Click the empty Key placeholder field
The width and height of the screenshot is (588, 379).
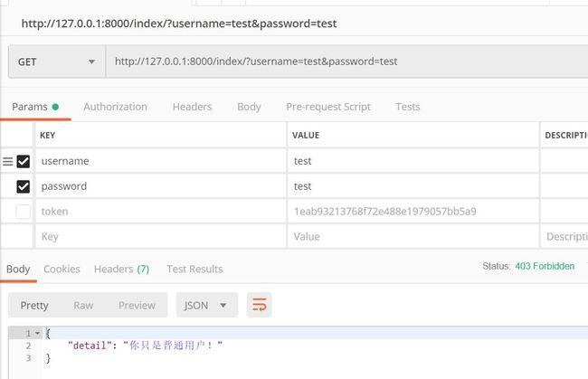[x=160, y=237]
